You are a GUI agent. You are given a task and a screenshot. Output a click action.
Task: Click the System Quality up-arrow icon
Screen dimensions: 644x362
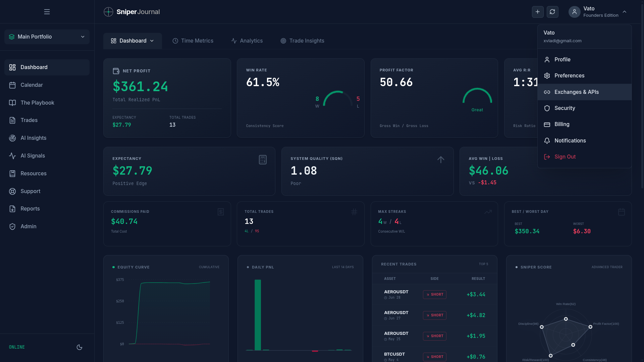click(x=441, y=160)
